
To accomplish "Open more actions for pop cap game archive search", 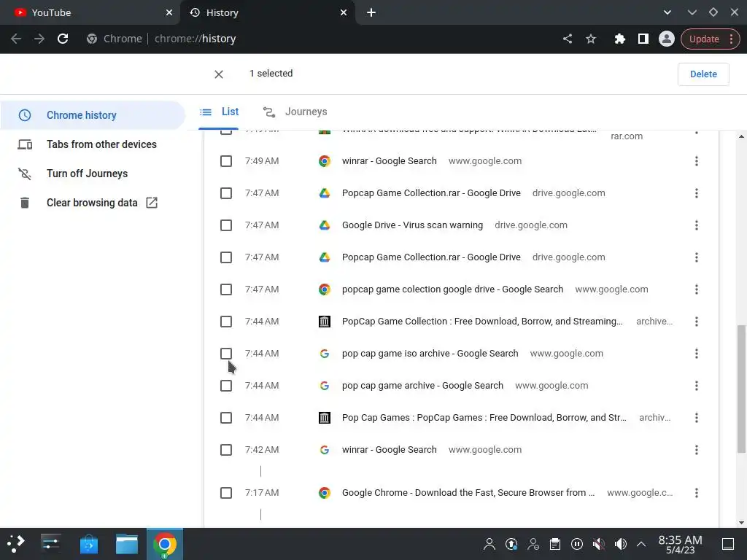I will (x=697, y=386).
